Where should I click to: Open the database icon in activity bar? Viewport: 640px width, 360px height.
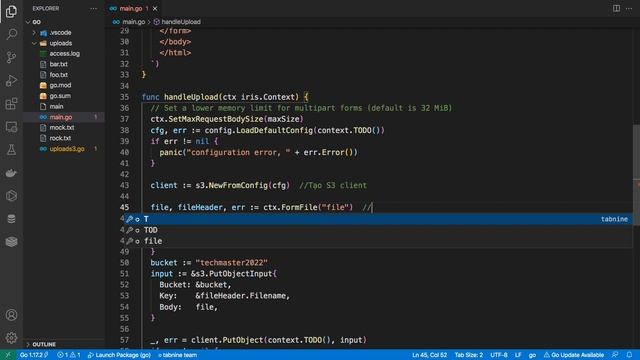pyautogui.click(x=11, y=219)
